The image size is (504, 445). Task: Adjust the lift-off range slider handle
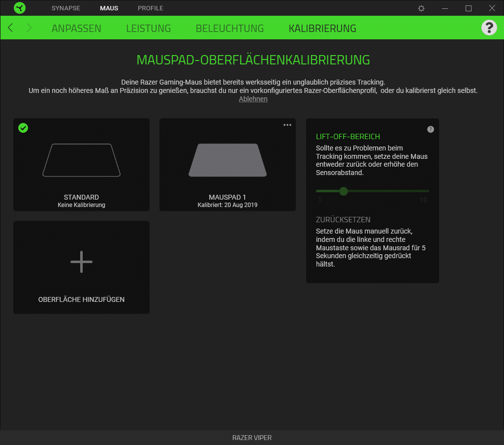(x=344, y=191)
